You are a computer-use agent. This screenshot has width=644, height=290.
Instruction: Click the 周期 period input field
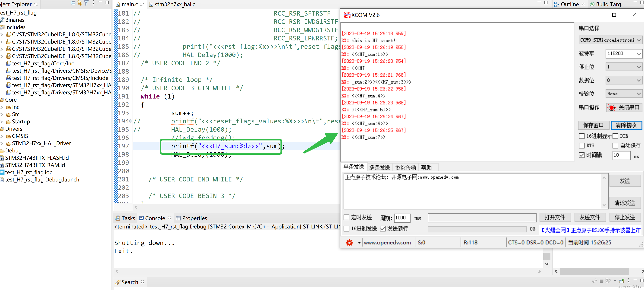[x=402, y=218]
